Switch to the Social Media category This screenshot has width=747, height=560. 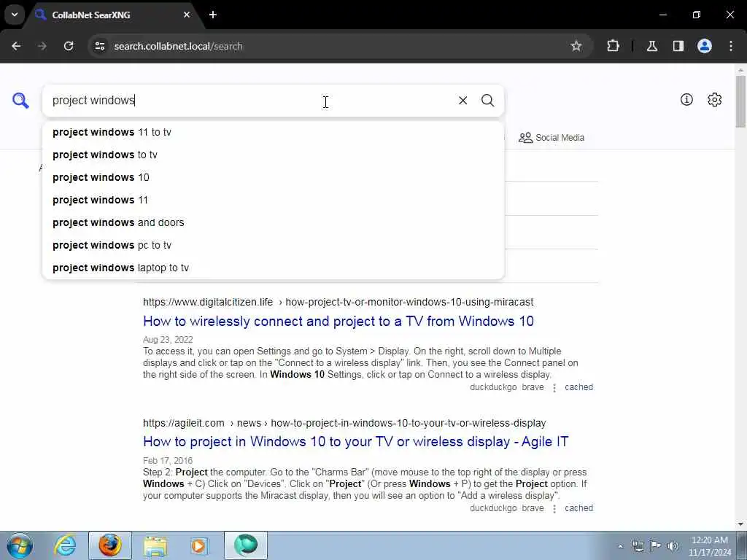(551, 138)
